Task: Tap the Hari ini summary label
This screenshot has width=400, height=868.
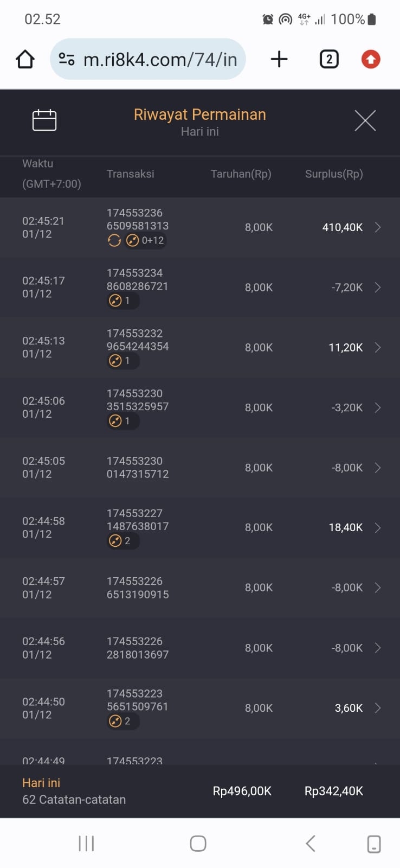Action: pos(41,783)
